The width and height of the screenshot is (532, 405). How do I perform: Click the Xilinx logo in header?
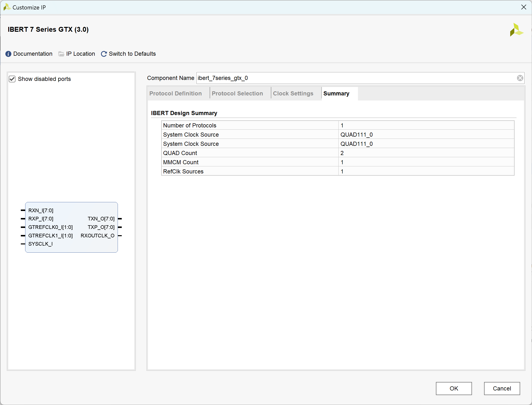click(x=516, y=30)
